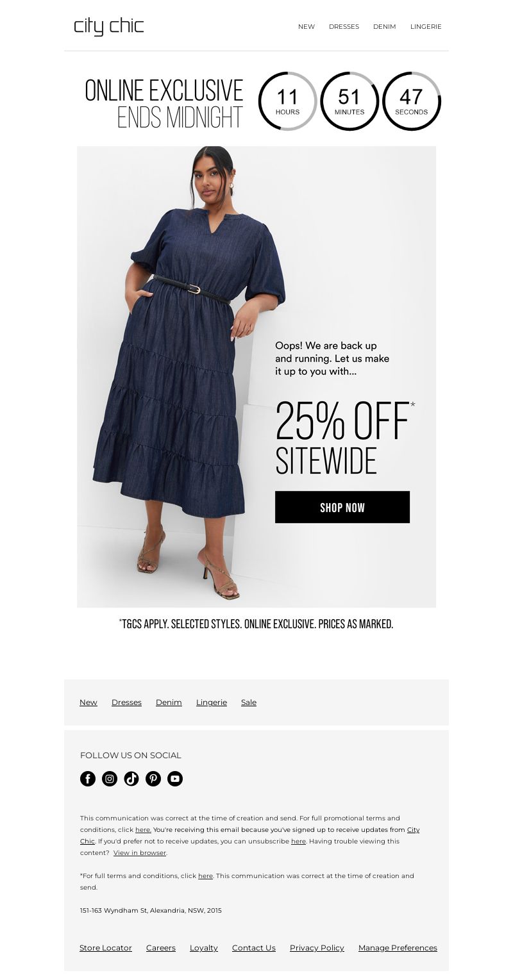Open LINGERIE in the header menu
Viewport: 513px width, 980px height.
click(x=426, y=27)
